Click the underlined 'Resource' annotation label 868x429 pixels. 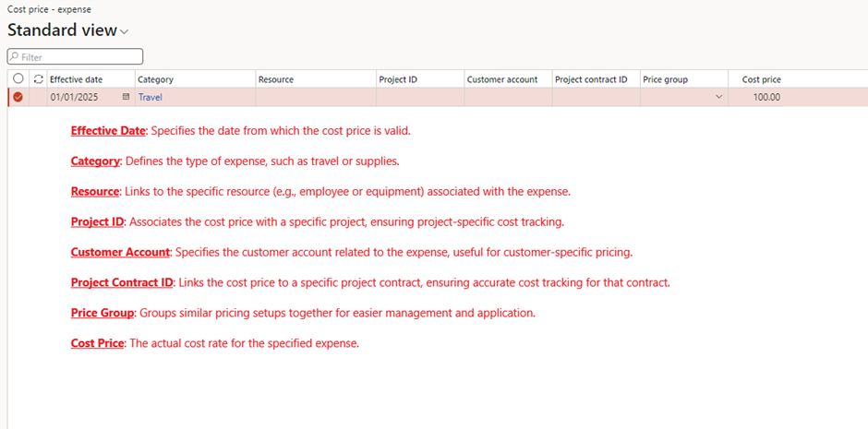coord(95,192)
